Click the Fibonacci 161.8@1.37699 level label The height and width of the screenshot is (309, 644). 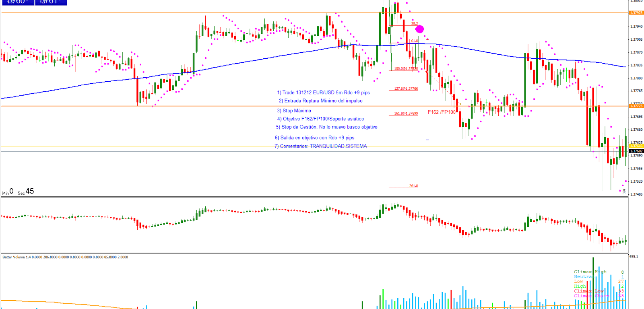click(406, 113)
